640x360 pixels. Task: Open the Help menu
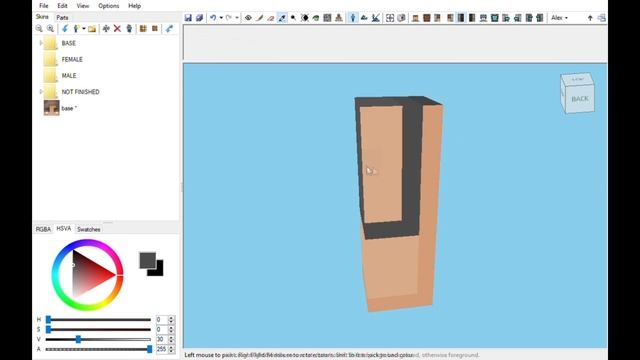click(x=134, y=6)
